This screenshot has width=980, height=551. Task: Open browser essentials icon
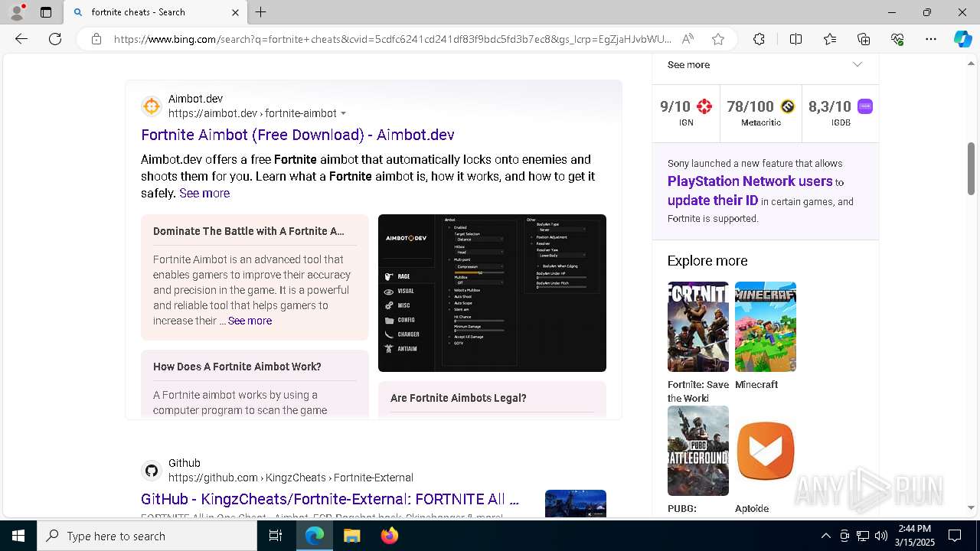pyautogui.click(x=897, y=39)
